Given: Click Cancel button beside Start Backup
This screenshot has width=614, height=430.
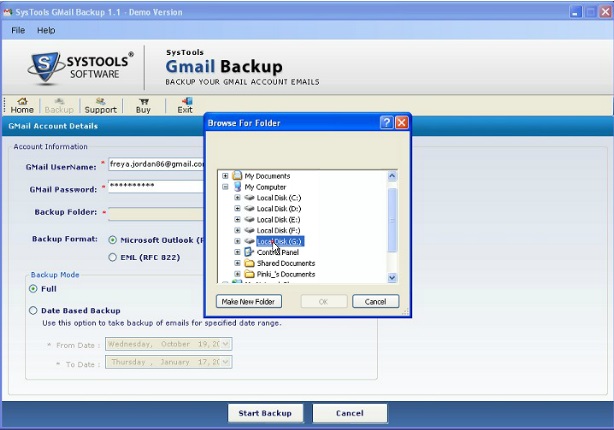Looking at the screenshot, I should coord(350,413).
